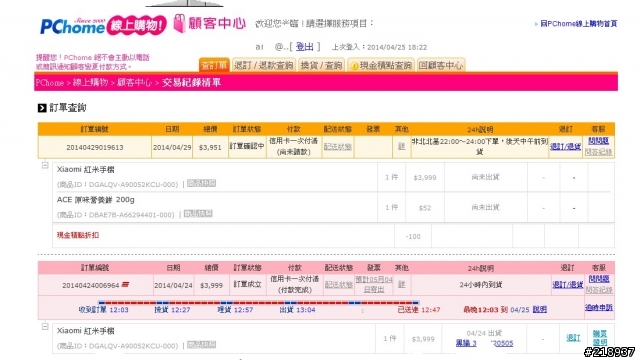Click the 24小時內到貨 cell

(480, 284)
